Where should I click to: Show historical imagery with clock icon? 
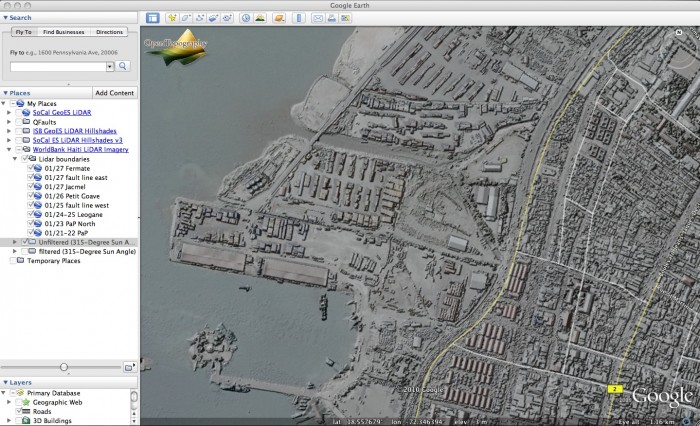[x=246, y=18]
